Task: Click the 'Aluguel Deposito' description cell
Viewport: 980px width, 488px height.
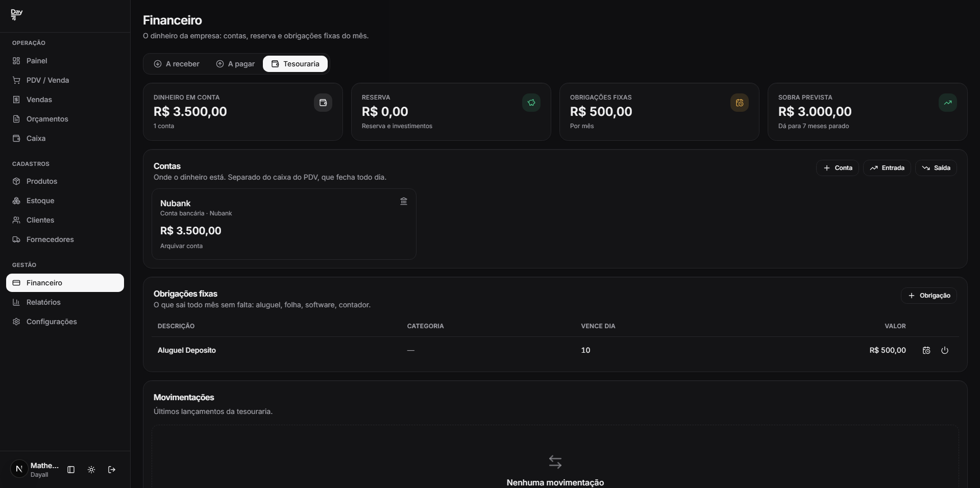Action: pos(187,350)
